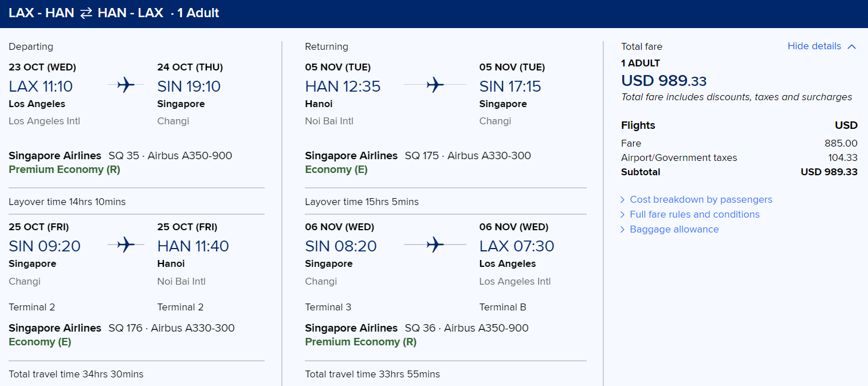Screen dimensions: 868x386
Task: Click Economy (E) label on SQ 175
Action: coord(336,170)
